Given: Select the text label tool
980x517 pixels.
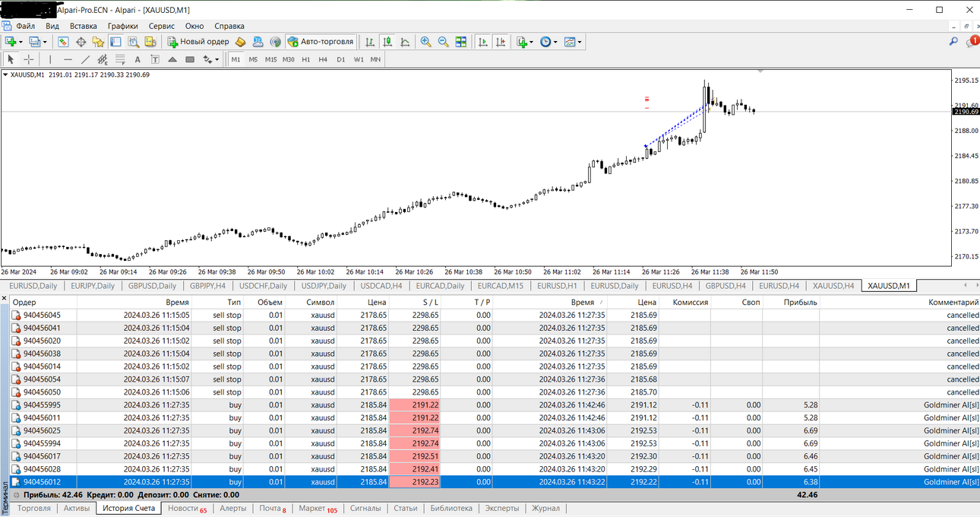Looking at the screenshot, I should [138, 59].
